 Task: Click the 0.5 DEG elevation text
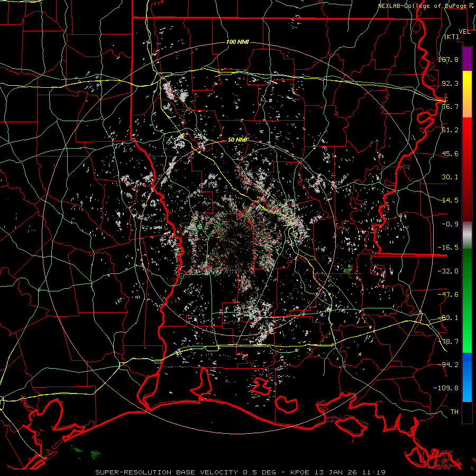pos(259,472)
